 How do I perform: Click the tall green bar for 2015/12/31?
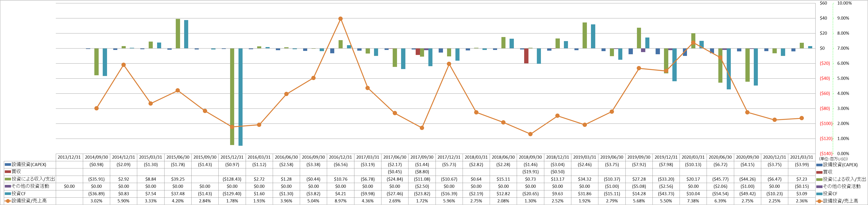click(x=232, y=97)
